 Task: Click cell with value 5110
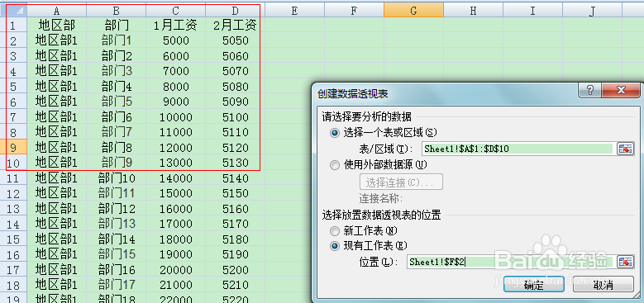(x=236, y=132)
